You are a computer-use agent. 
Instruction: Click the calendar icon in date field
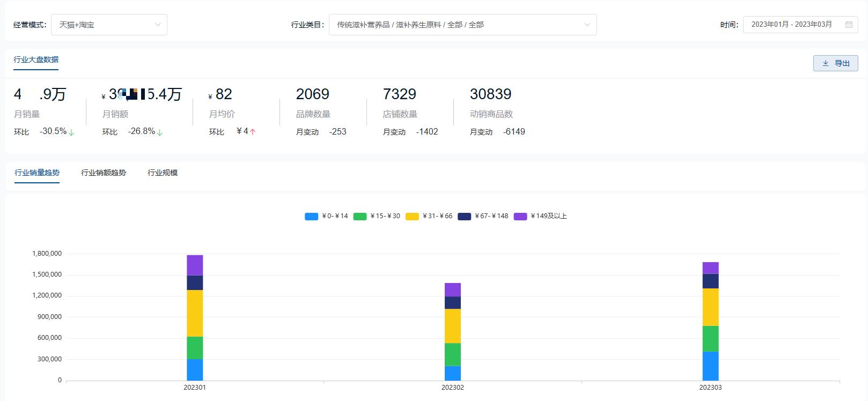click(849, 25)
